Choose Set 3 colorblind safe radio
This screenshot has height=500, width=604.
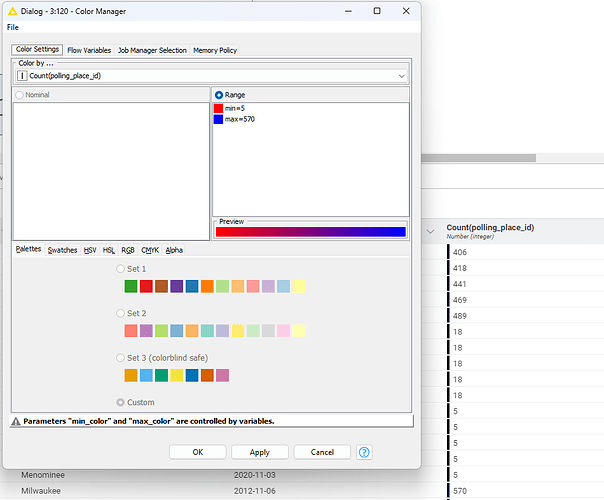point(120,358)
